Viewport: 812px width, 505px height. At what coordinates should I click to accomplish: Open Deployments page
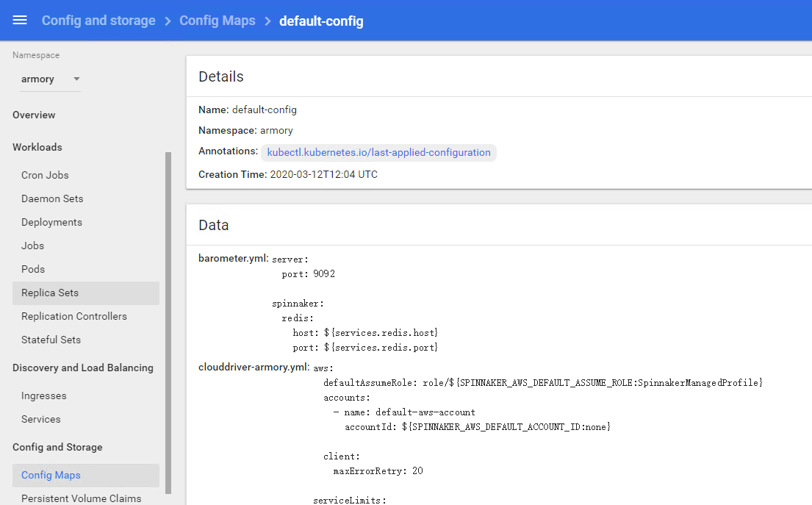coord(51,222)
